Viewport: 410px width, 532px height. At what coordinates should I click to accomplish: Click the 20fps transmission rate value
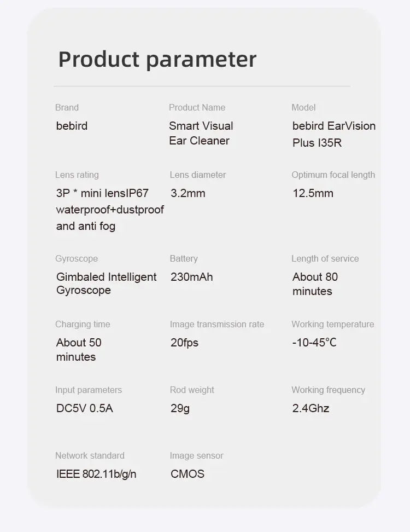(x=184, y=343)
